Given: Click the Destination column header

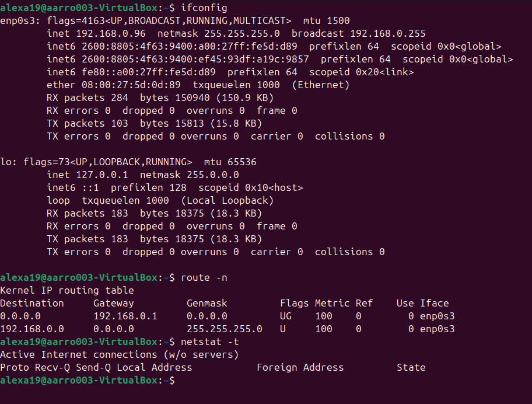Looking at the screenshot, I should tap(32, 303).
